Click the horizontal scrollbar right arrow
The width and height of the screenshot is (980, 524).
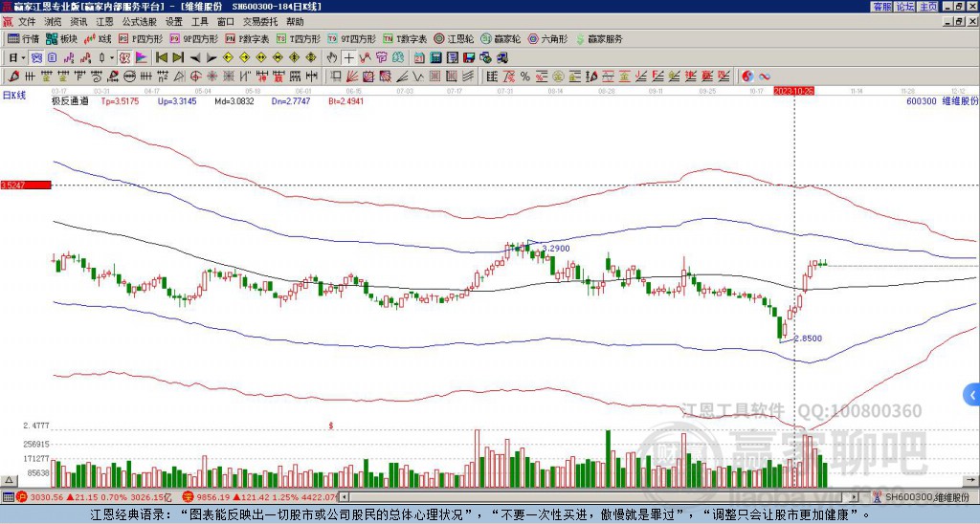click(854, 497)
